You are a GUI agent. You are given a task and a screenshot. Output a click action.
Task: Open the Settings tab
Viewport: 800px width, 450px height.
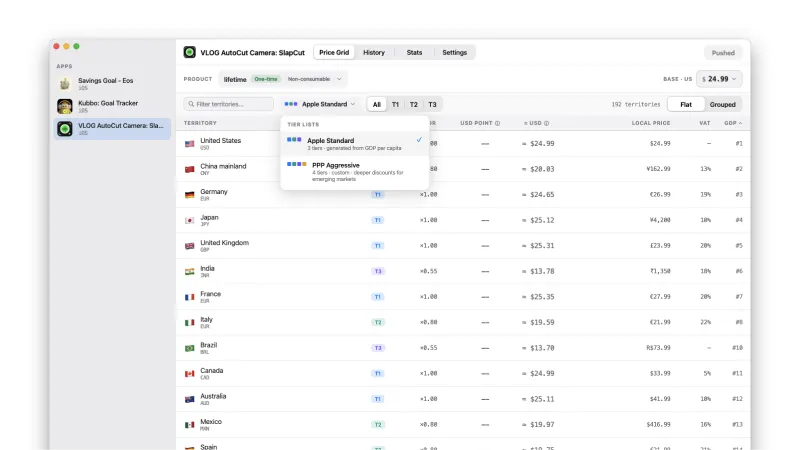455,53
